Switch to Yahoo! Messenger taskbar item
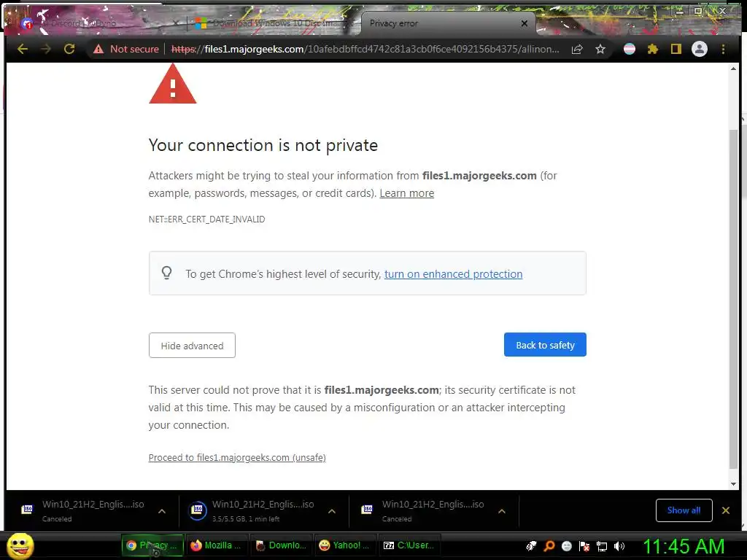Screen dimensions: 747x560 [344, 545]
